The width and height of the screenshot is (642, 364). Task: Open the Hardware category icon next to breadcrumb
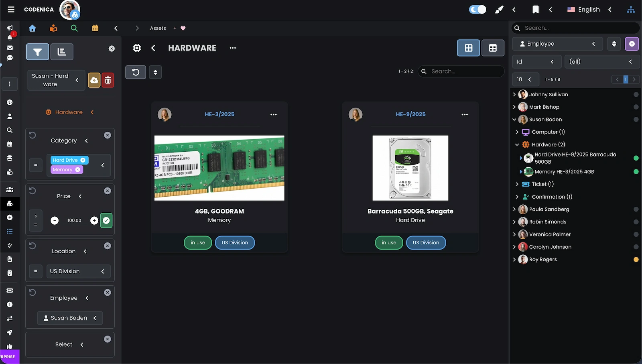(x=136, y=48)
